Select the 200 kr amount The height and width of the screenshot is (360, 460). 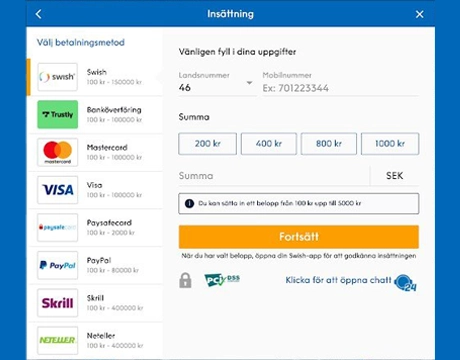[207, 144]
